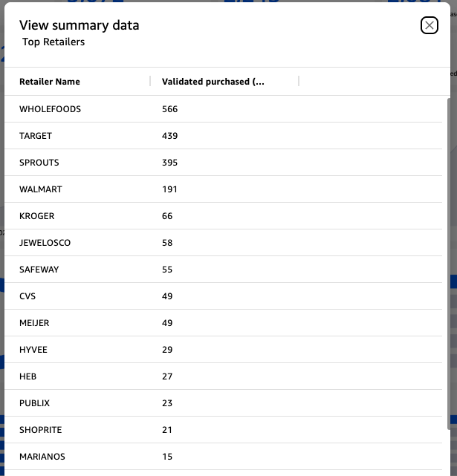Screen dimensions: 457x476
Task: Select the JEWELOSCO retailer row
Action: point(223,243)
